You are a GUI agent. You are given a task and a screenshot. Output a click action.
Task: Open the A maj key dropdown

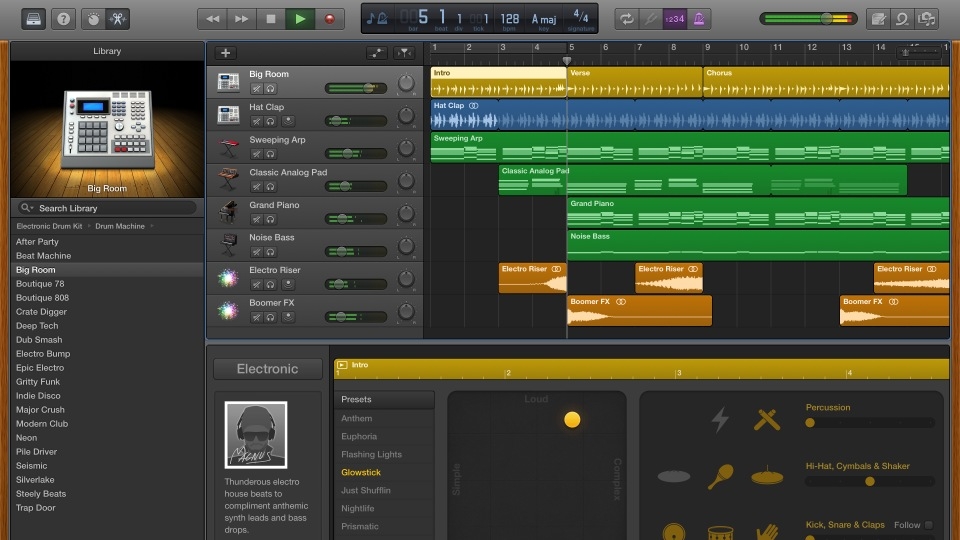pyautogui.click(x=546, y=18)
